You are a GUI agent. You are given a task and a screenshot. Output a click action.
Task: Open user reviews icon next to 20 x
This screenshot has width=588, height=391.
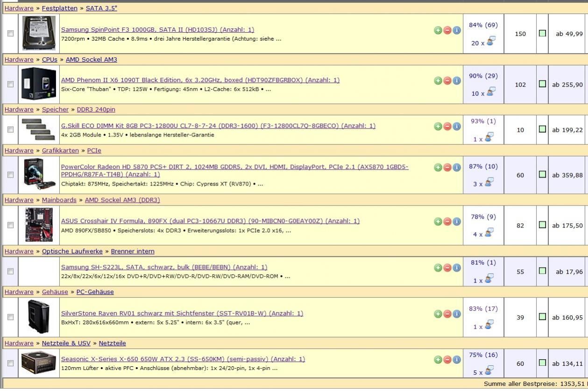(490, 42)
